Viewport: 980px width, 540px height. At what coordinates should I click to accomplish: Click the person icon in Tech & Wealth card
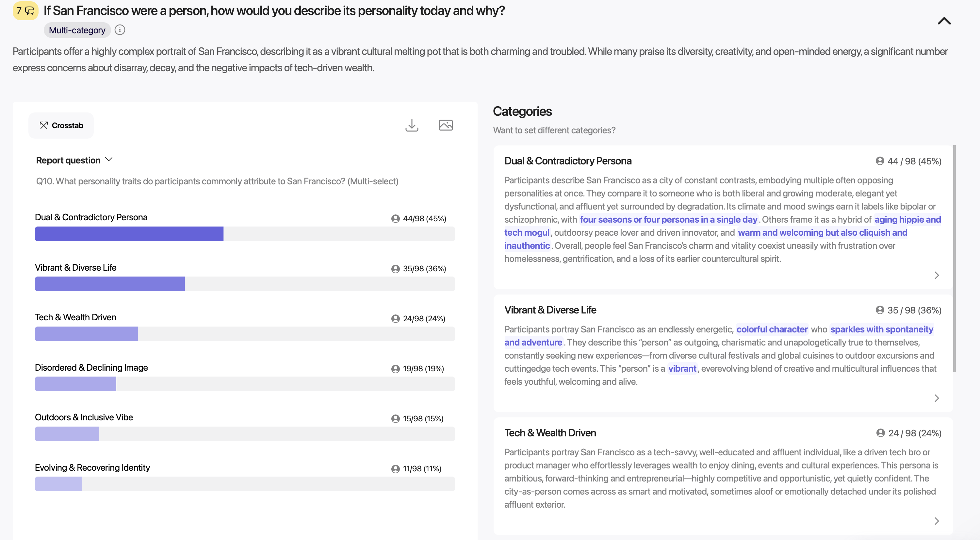(880, 433)
